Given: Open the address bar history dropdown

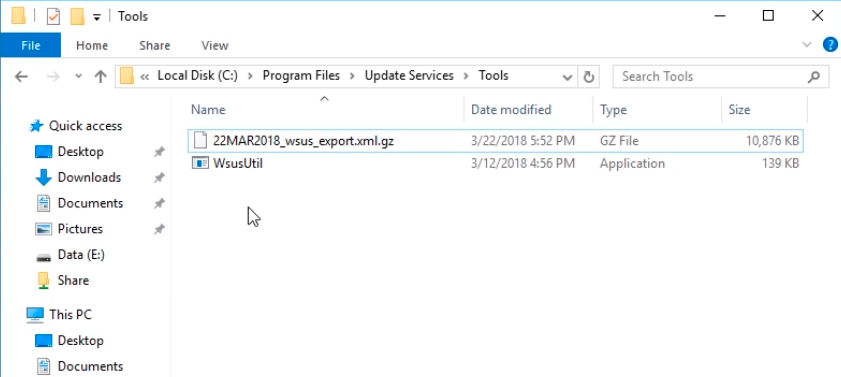Looking at the screenshot, I should [x=567, y=77].
